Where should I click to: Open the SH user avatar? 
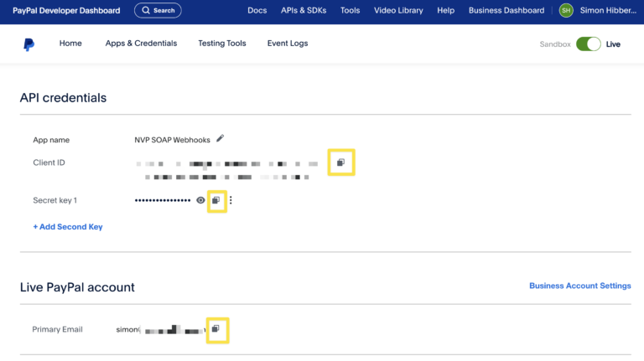pyautogui.click(x=566, y=11)
